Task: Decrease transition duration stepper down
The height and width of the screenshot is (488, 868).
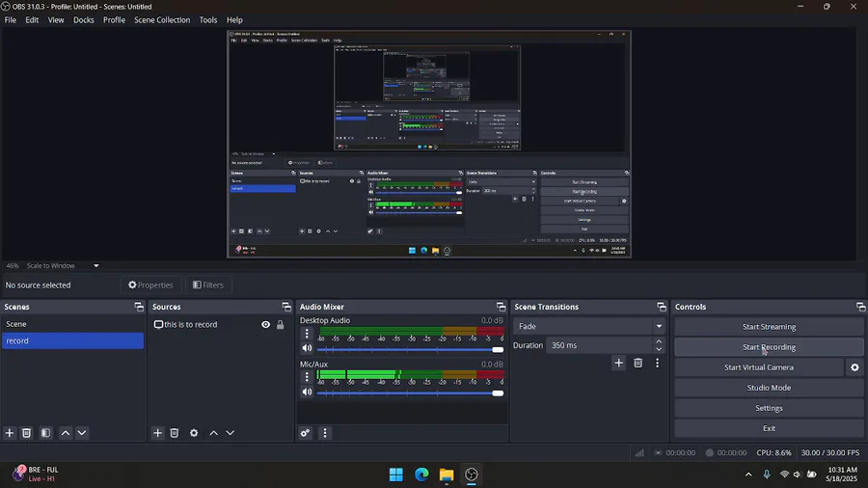Action: click(659, 349)
